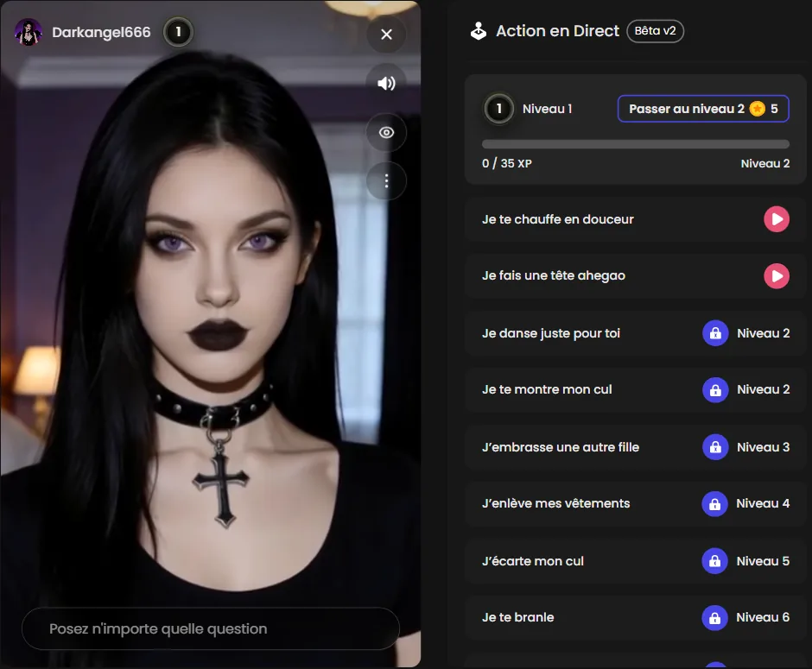
Task: Click the level 1 badge beside Darkangel666
Action: pos(178,32)
